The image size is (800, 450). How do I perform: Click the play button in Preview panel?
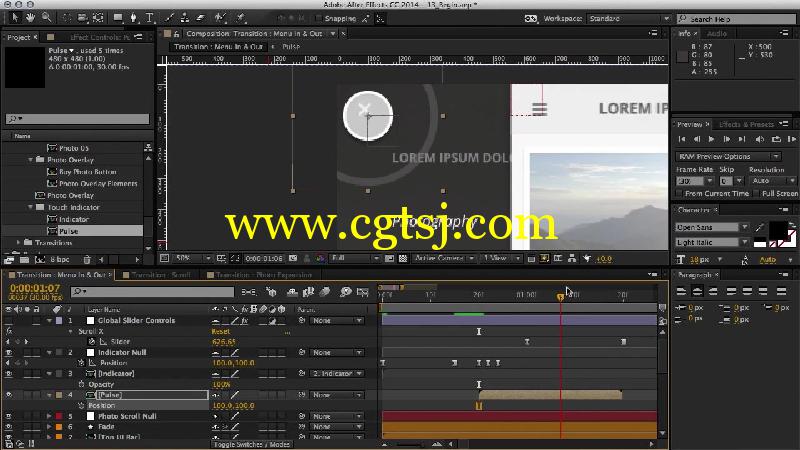click(711, 139)
